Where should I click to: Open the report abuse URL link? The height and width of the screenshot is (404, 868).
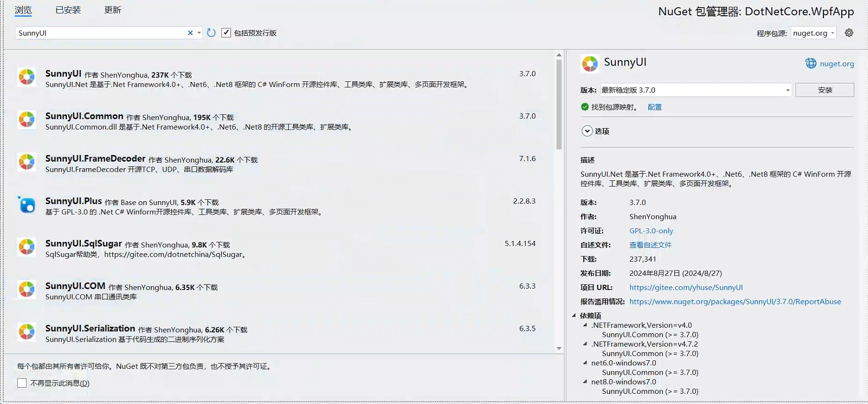(x=735, y=302)
